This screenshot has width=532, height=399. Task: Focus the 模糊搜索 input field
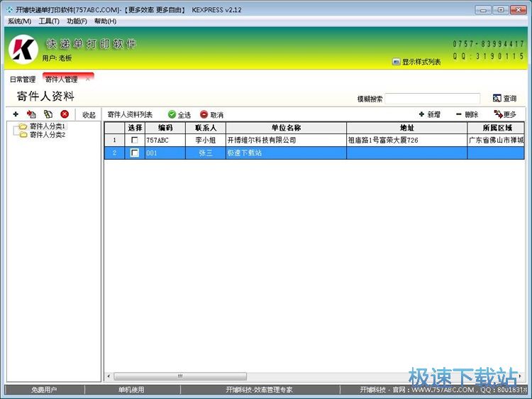(433, 99)
